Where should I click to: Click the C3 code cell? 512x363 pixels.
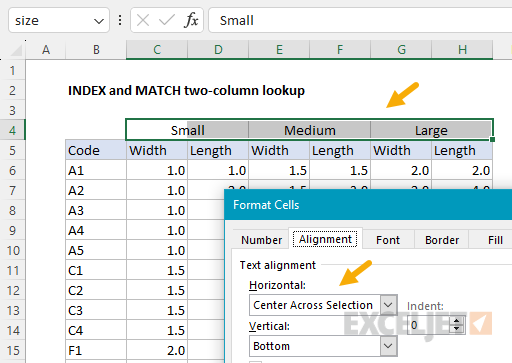[96, 310]
